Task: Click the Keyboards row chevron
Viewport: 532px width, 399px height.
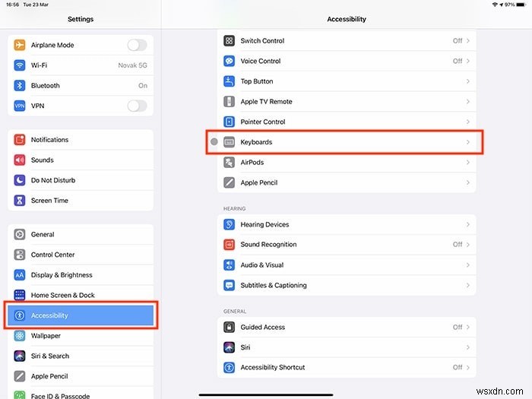Action: pos(468,142)
